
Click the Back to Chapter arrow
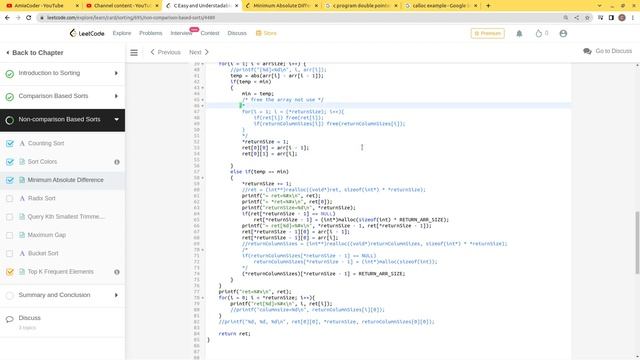7,53
